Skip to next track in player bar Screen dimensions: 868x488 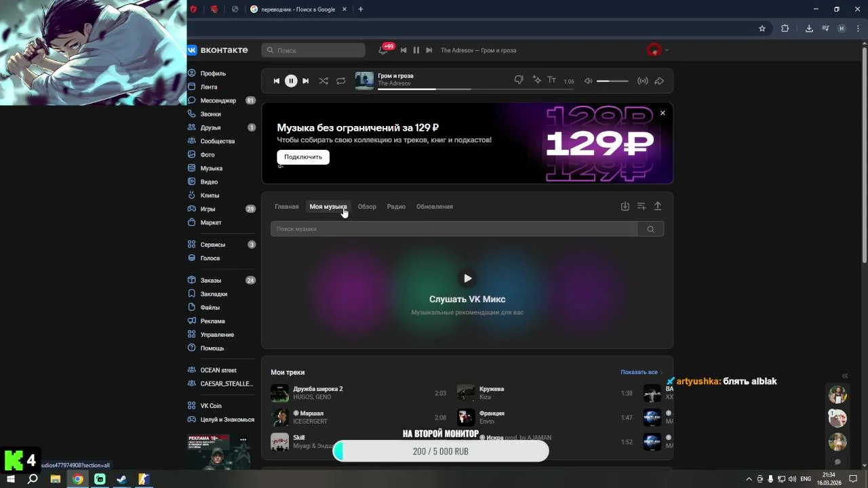click(x=306, y=81)
